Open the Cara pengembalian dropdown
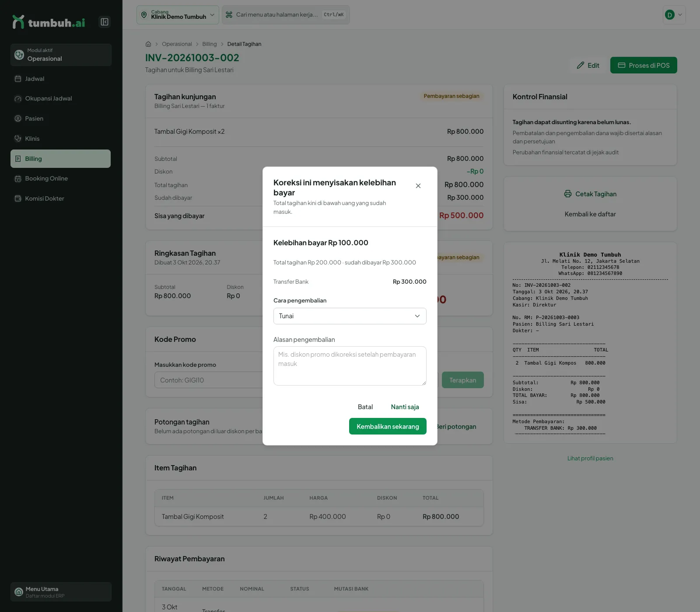Viewport: 700px width, 612px height. click(350, 316)
